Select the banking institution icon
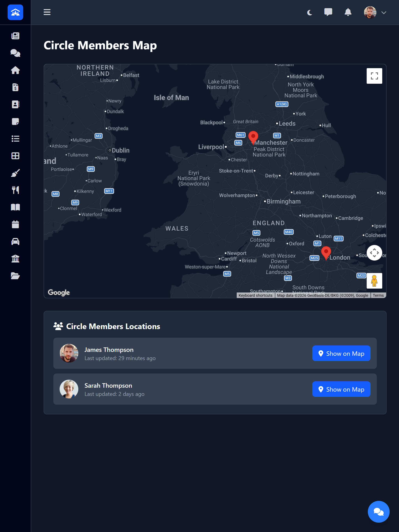The width and height of the screenshot is (399, 532). pyautogui.click(x=15, y=259)
